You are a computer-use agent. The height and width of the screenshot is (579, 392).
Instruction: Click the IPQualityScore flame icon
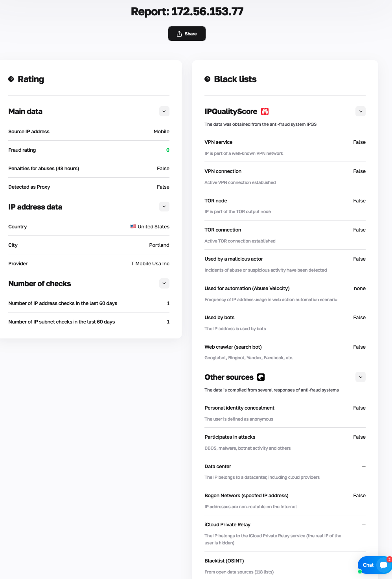pyautogui.click(x=265, y=111)
